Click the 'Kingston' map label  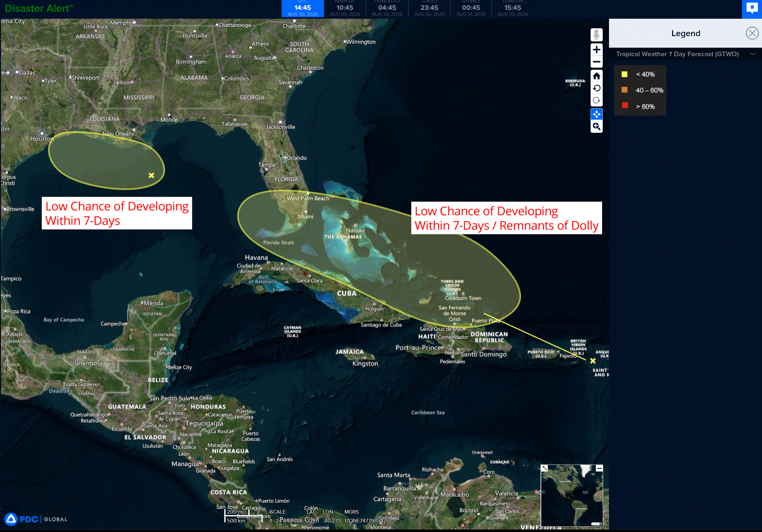tap(365, 364)
